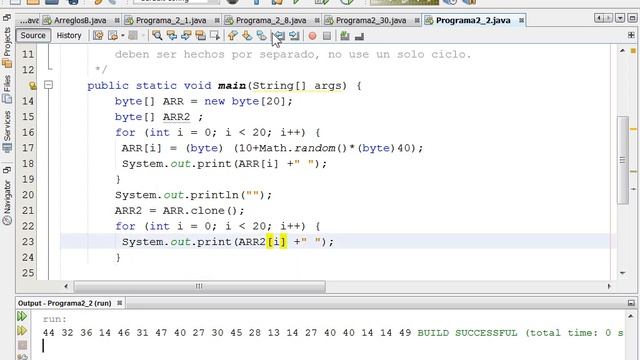
Task: Find the previous occurrence icon
Action: (x=172, y=36)
